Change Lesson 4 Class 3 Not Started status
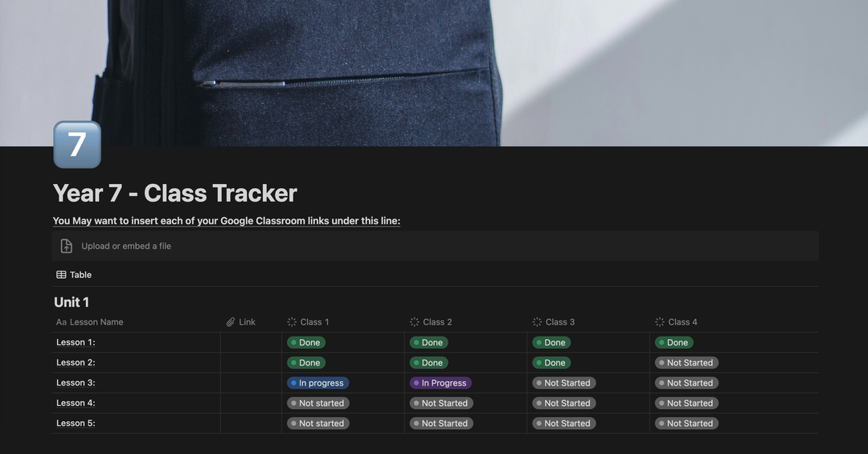Viewport: 868px width, 454px height. (x=564, y=403)
